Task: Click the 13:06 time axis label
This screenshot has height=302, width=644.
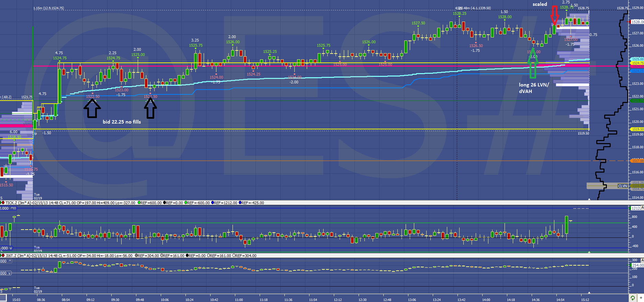Action: (x=412, y=300)
